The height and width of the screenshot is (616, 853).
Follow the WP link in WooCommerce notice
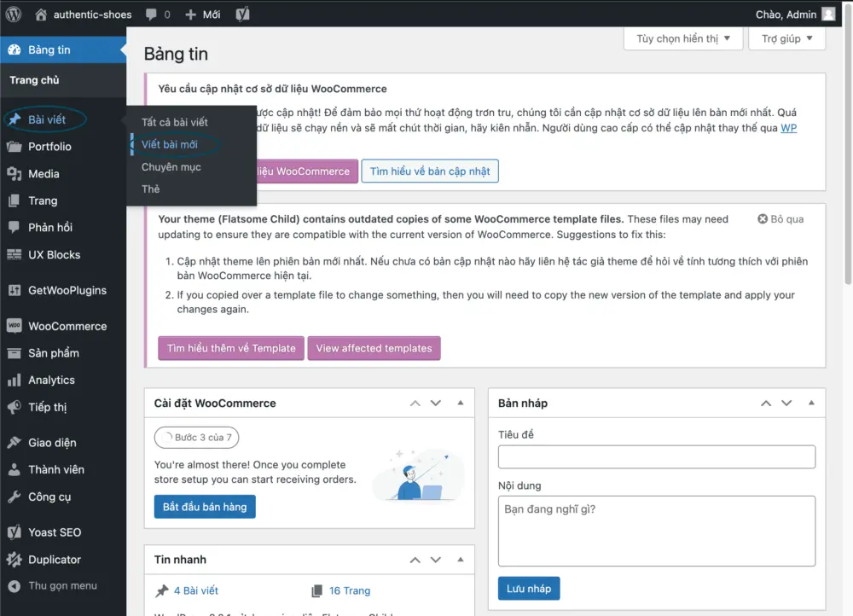(788, 128)
